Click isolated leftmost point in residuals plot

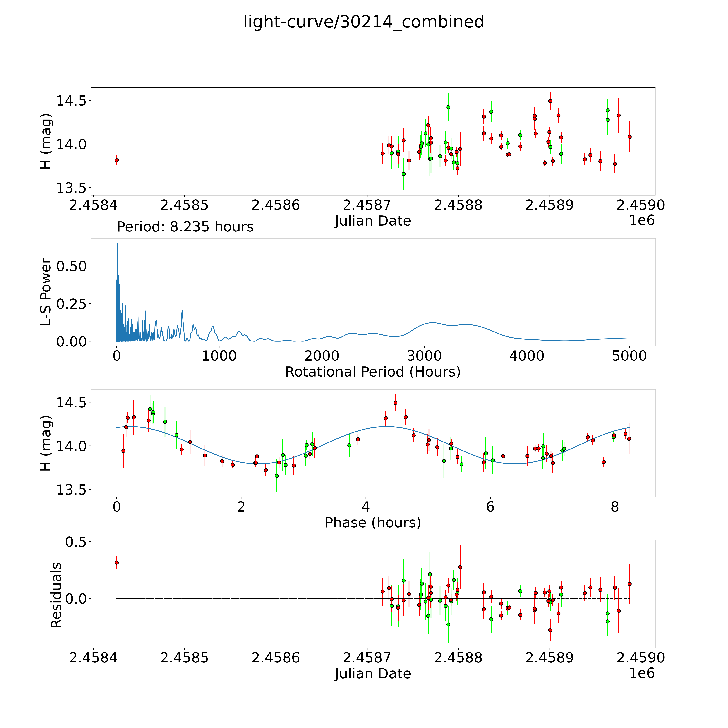(x=116, y=563)
